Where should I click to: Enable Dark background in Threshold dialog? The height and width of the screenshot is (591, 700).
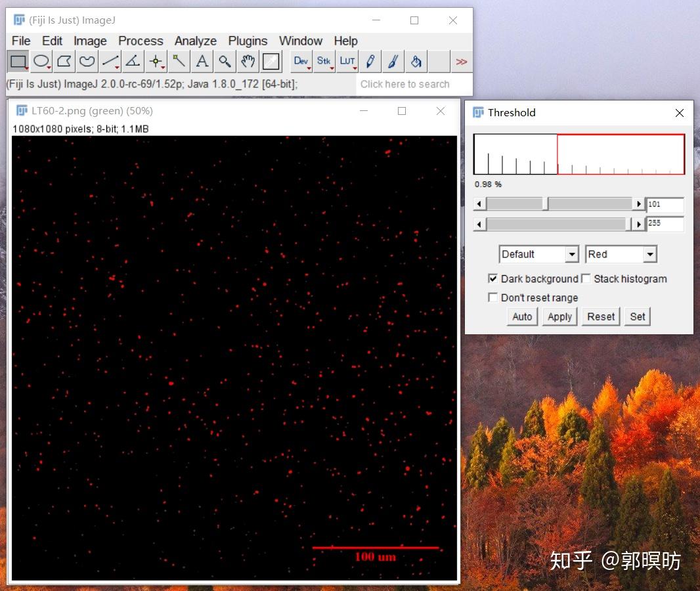pos(493,278)
